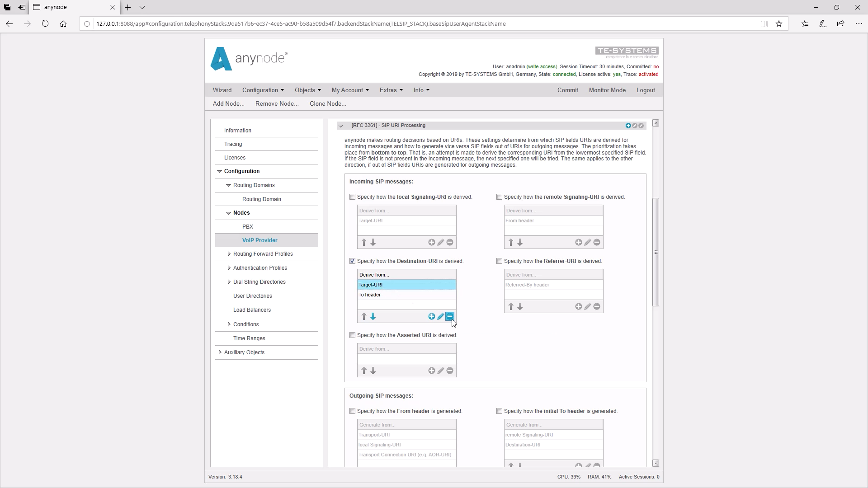Enable Referrer-URI derivation checkbox

(499, 261)
